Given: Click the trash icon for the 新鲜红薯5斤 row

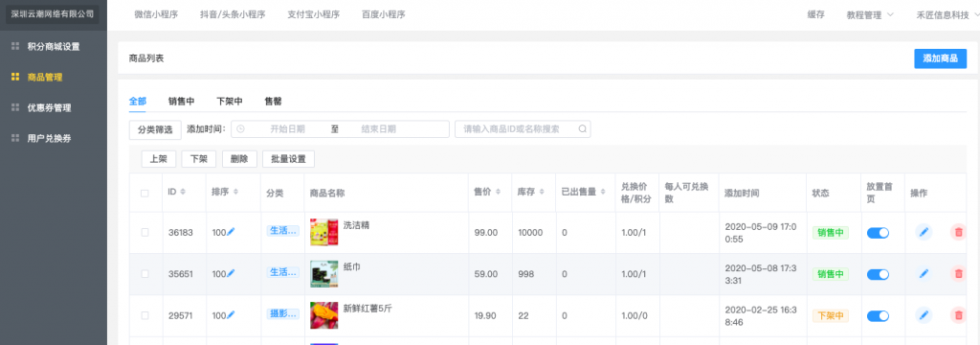Looking at the screenshot, I should click(x=958, y=315).
